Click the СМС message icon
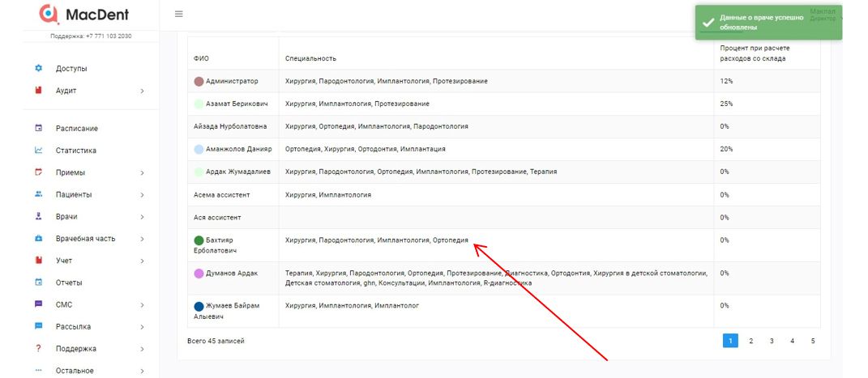Viewport: 868px width, 378px height. (x=38, y=304)
